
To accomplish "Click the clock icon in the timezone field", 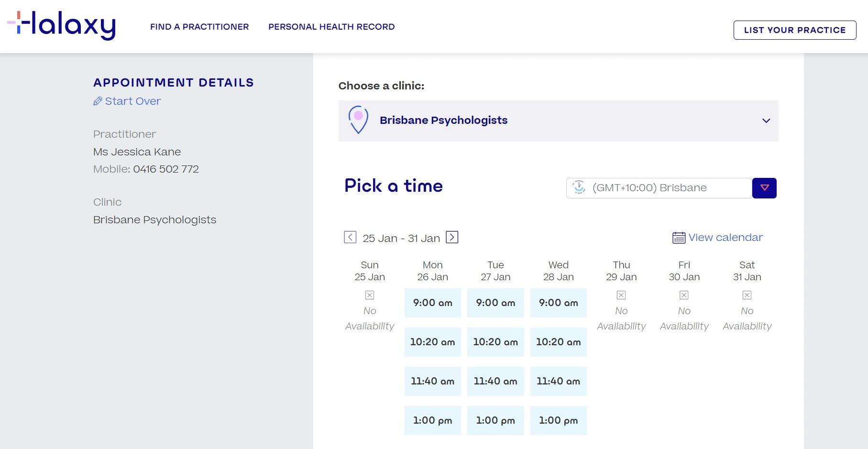I will pyautogui.click(x=579, y=188).
